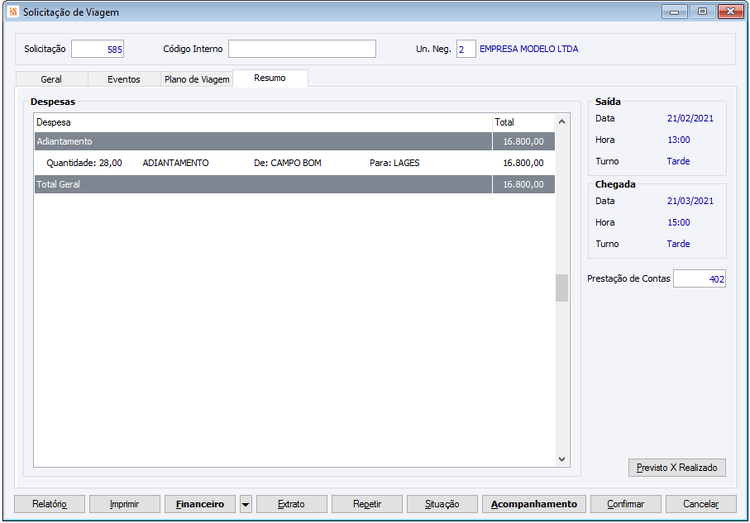The width and height of the screenshot is (750, 523).
Task: Expand the dropdown arrow next to Financeiro
Action: [x=245, y=504]
